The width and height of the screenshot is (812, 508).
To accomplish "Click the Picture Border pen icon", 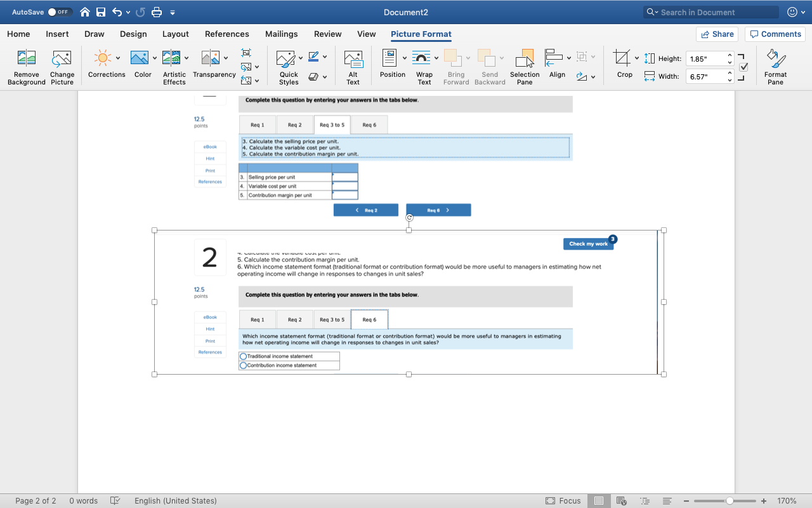I will click(x=313, y=57).
